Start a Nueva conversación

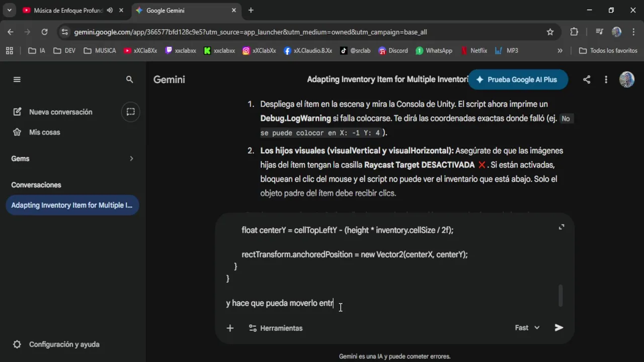pos(60,112)
